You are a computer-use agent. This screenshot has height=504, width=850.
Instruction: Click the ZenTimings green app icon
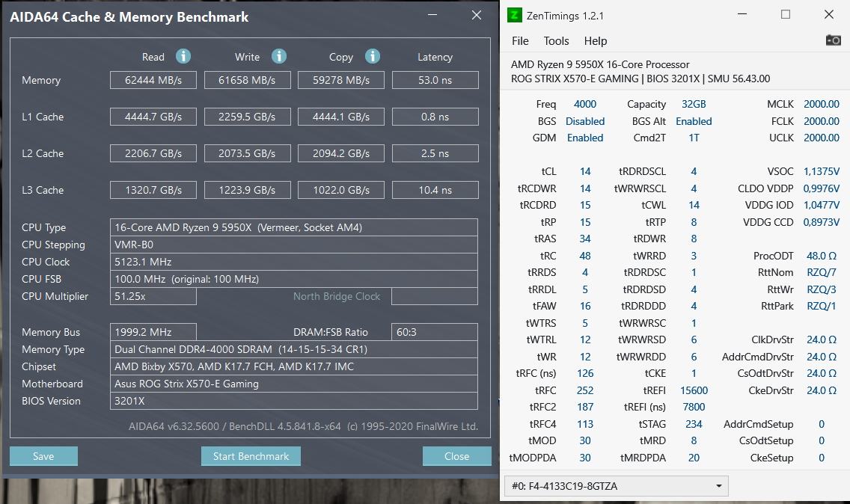pos(515,15)
